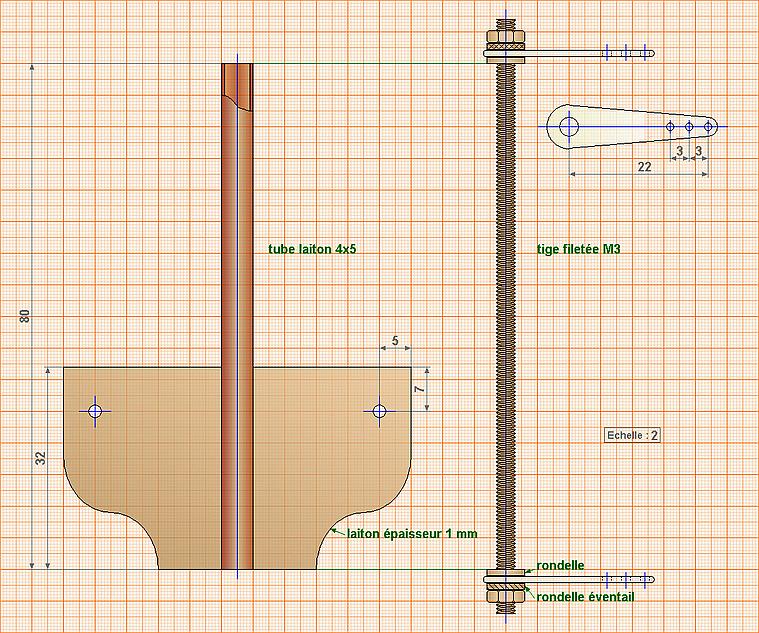
Task: Select the 22 length dimension on lever
Action: [x=644, y=167]
